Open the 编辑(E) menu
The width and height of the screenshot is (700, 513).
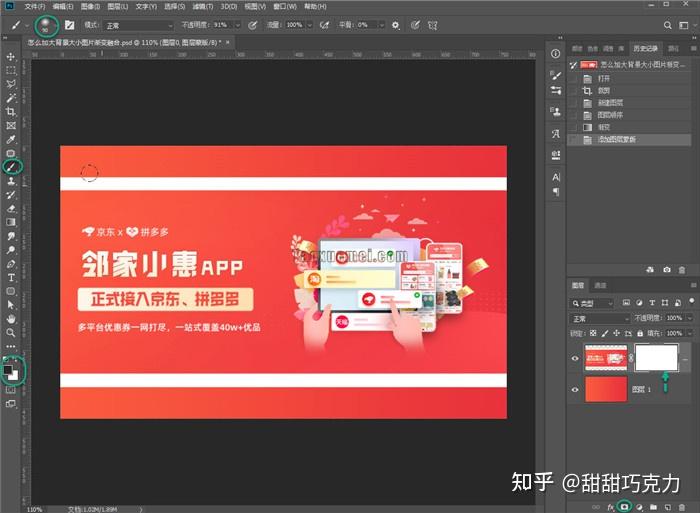(62, 6)
